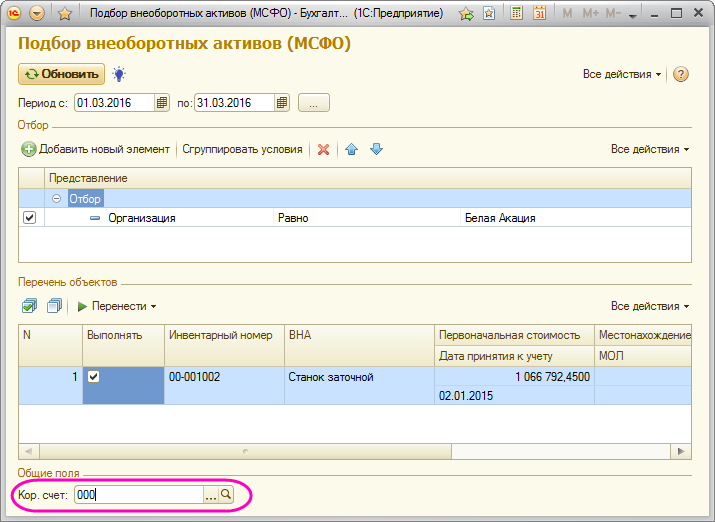Open the Перенести dropdown menu
The height and width of the screenshot is (522, 715).
click(117, 305)
